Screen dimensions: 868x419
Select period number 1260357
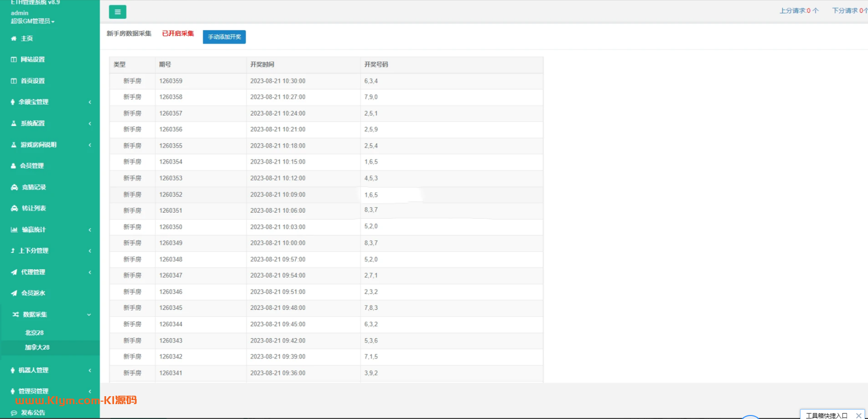click(171, 114)
